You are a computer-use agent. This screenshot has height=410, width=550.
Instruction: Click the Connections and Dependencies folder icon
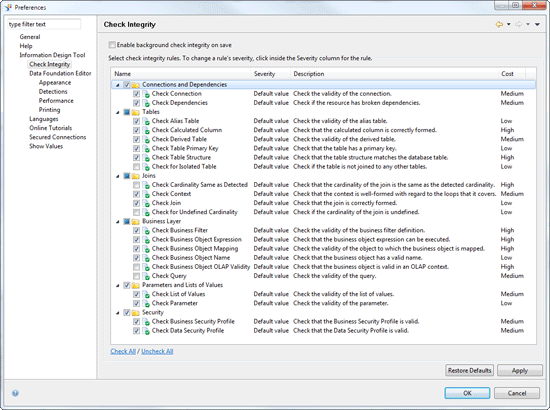[135, 85]
